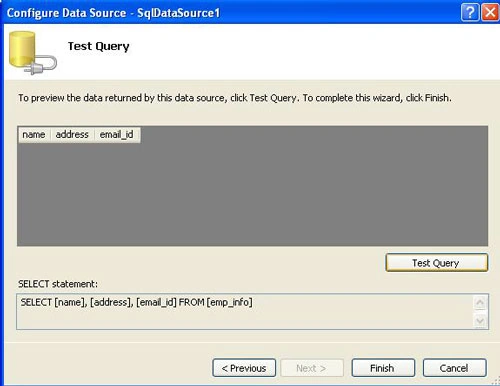Screen dimensions: 500x386
Task: Click the Test Query button
Action: pyautogui.click(x=437, y=263)
